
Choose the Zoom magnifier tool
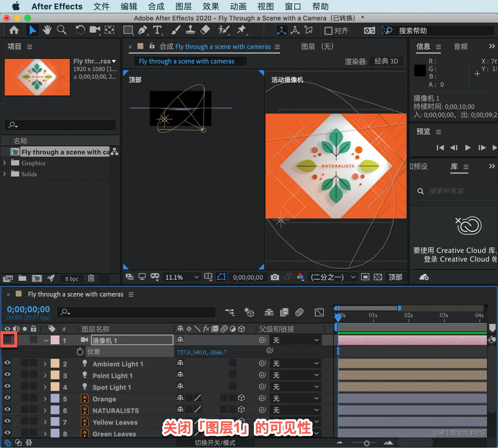62,30
